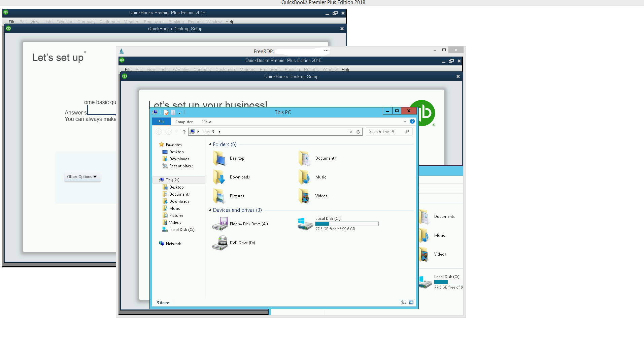This screenshot has width=644, height=362.
Task: Switch to large icons view in status bar
Action: (411, 302)
